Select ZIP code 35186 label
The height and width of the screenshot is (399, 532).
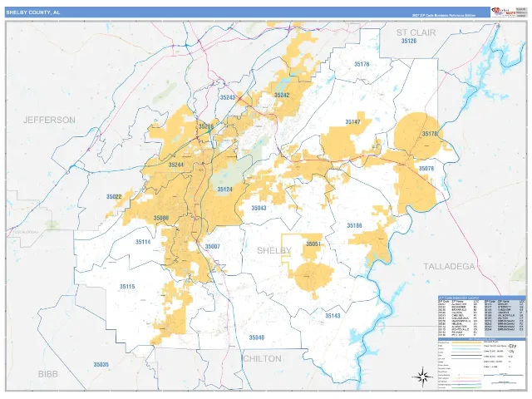(x=354, y=225)
